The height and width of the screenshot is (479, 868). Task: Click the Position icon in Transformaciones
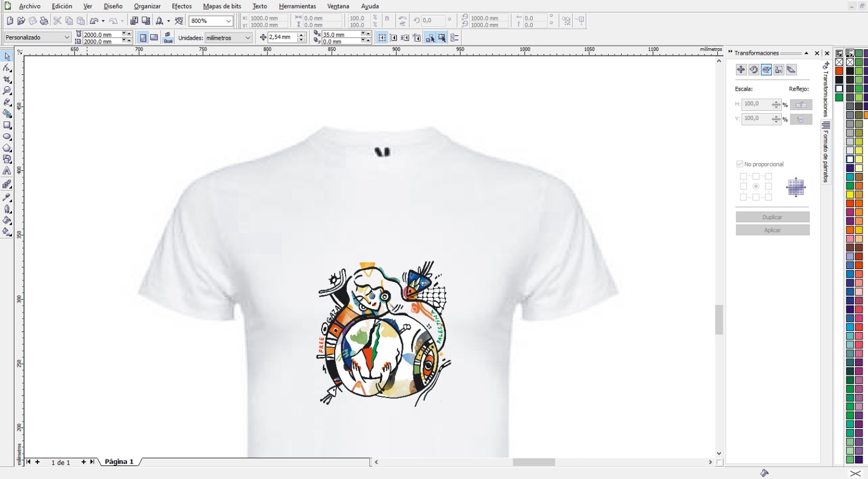(x=741, y=69)
